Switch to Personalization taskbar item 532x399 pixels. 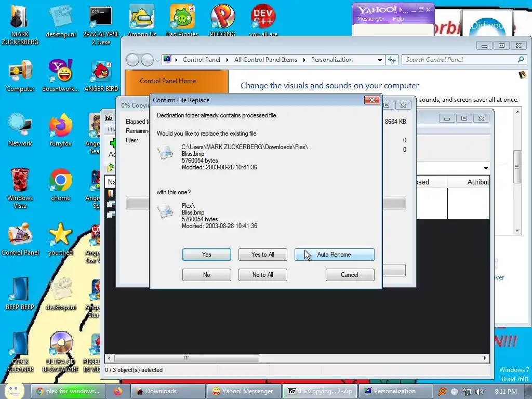point(395,391)
